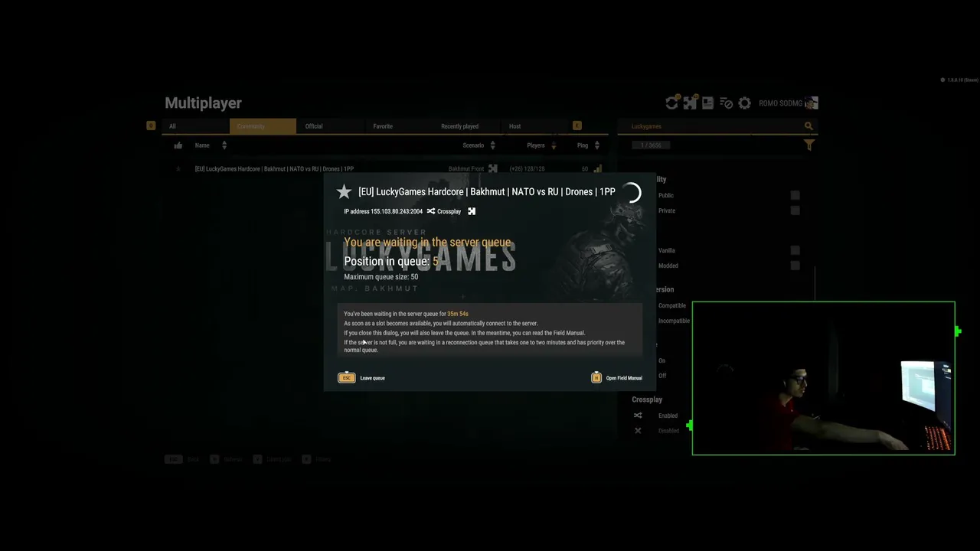Image resolution: width=980 pixels, height=551 pixels.
Task: Sort servers by Scenario arrows
Action: pyautogui.click(x=492, y=145)
